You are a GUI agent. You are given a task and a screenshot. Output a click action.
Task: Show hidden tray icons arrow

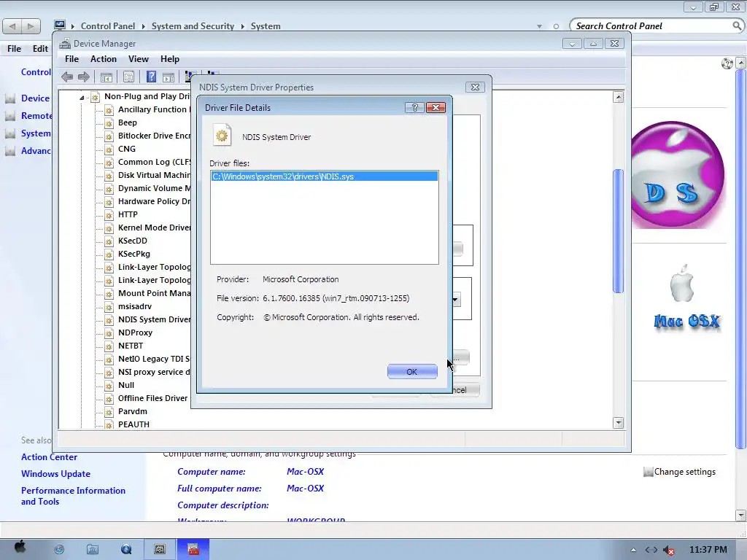pyautogui.click(x=633, y=550)
